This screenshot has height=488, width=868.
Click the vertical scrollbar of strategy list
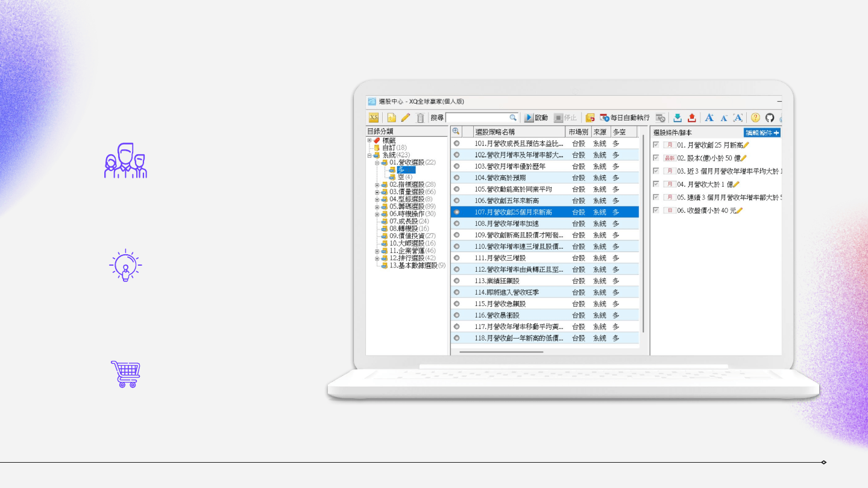click(x=644, y=241)
